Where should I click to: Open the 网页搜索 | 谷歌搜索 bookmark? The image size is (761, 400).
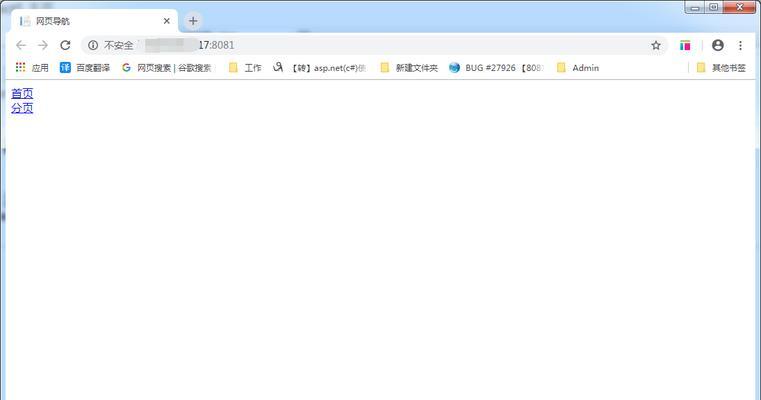[x=167, y=68]
